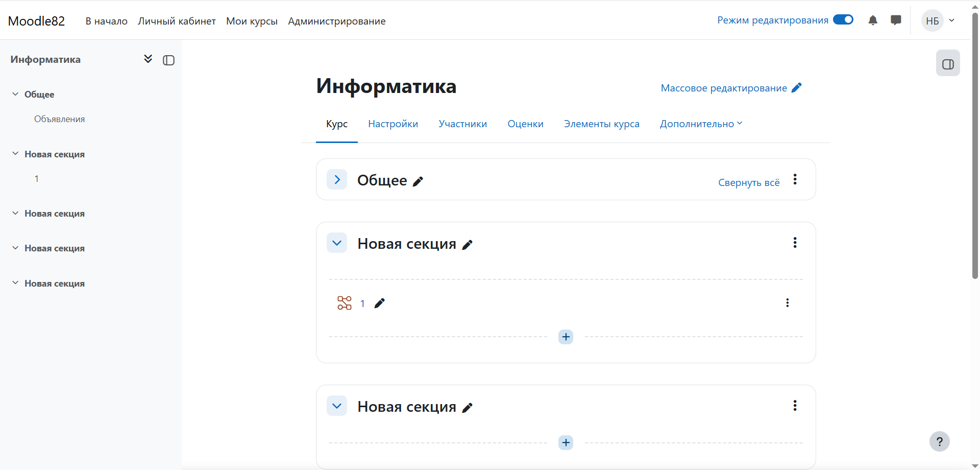This screenshot has height=470, width=980.
Task: Open the right block drawer toggle
Action: click(948, 63)
